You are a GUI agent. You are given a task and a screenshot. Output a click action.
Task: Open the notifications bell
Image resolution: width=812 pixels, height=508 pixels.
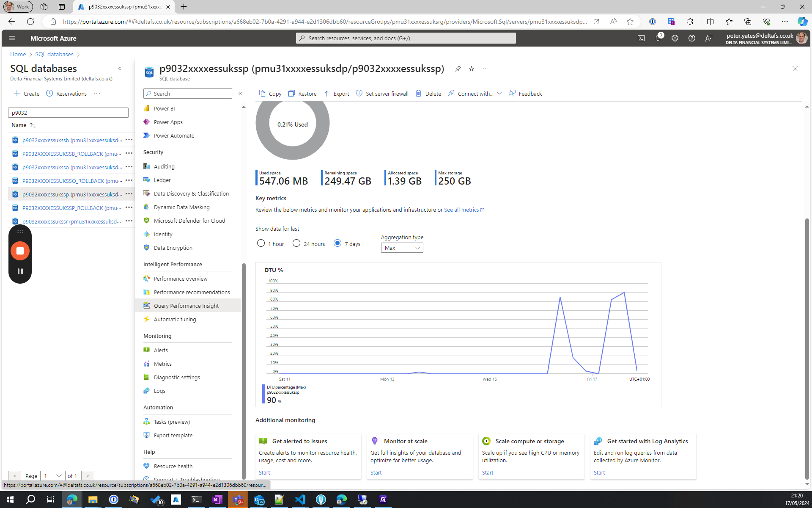pyautogui.click(x=658, y=38)
